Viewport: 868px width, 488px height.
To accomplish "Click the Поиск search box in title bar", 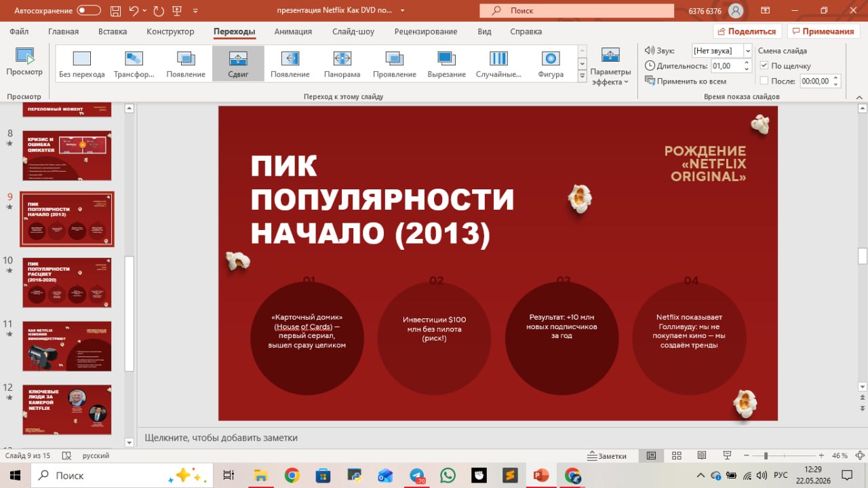I will [x=576, y=11].
